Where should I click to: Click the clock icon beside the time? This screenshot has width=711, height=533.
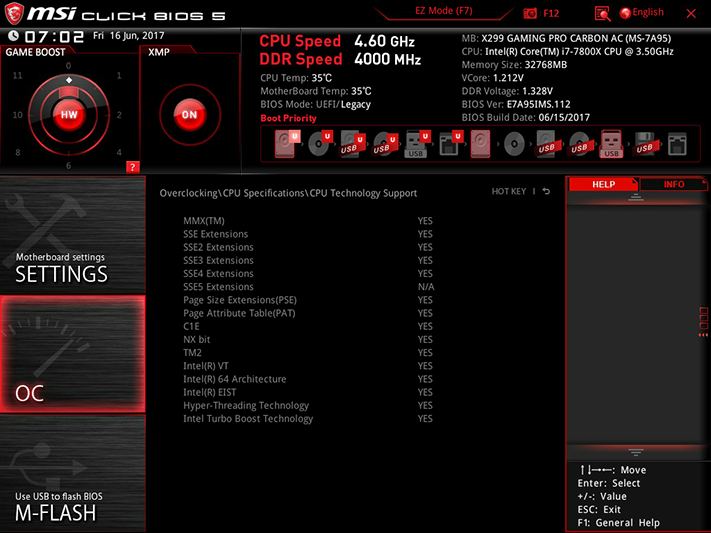pyautogui.click(x=14, y=35)
